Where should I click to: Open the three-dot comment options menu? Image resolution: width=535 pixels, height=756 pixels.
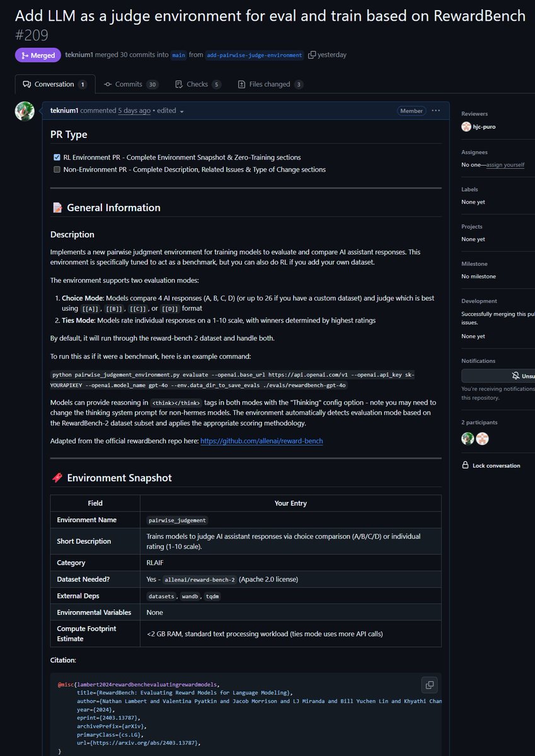pos(436,111)
